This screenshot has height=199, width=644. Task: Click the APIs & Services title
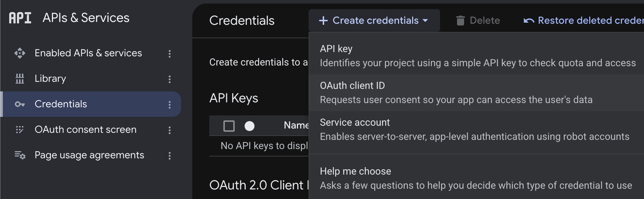[x=86, y=18]
